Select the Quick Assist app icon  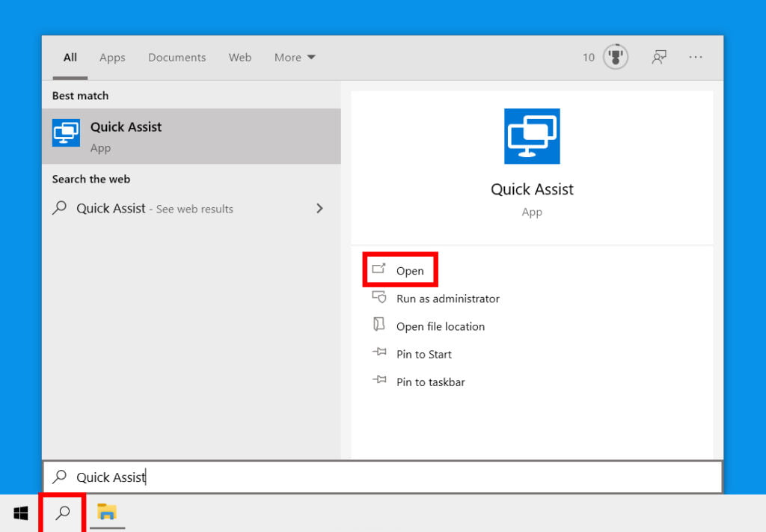(66, 132)
